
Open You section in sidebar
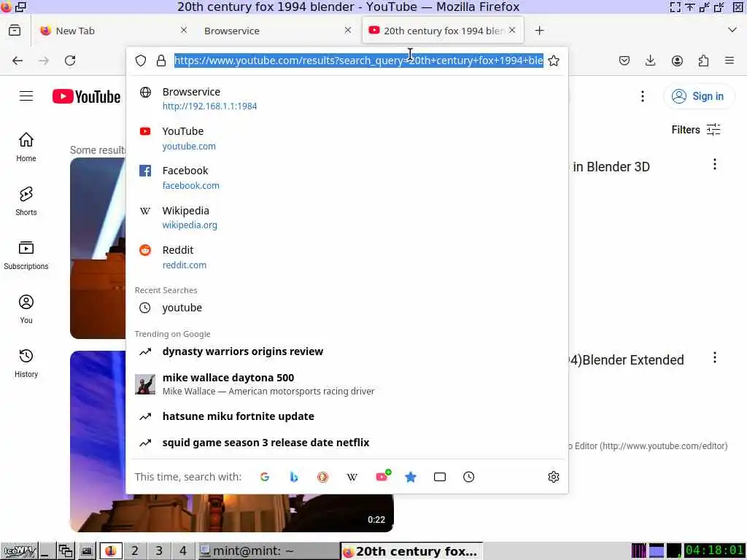click(x=26, y=309)
